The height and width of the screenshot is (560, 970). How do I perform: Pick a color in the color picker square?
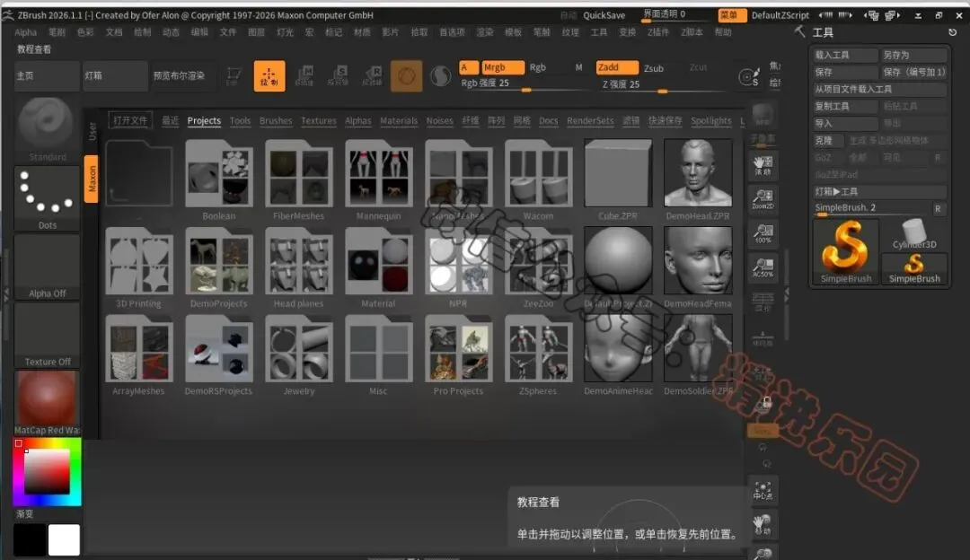pyautogui.click(x=47, y=471)
